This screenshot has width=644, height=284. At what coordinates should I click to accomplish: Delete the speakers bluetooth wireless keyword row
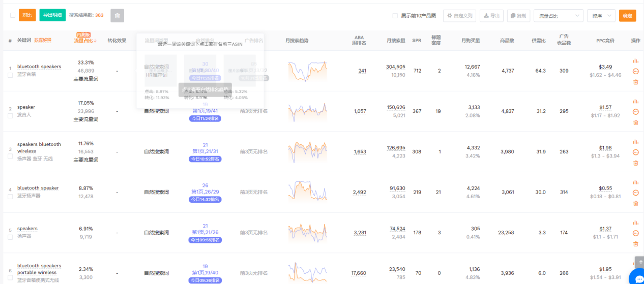click(x=635, y=163)
